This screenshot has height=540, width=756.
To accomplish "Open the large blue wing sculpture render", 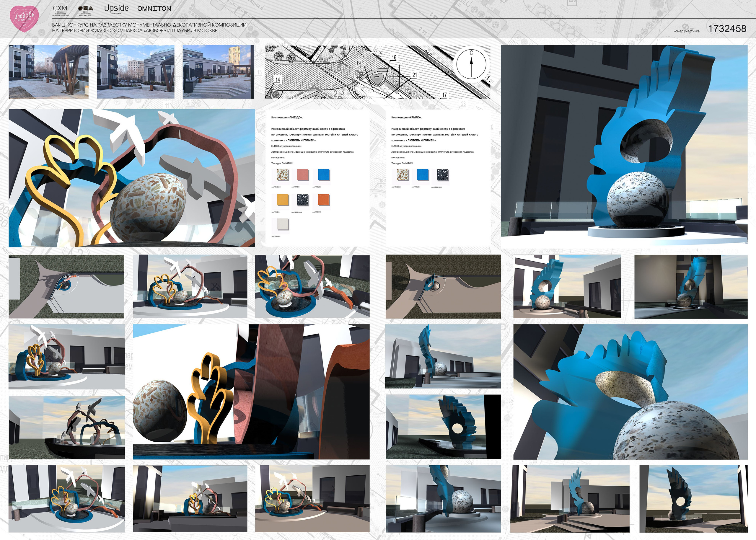I will (x=624, y=145).
